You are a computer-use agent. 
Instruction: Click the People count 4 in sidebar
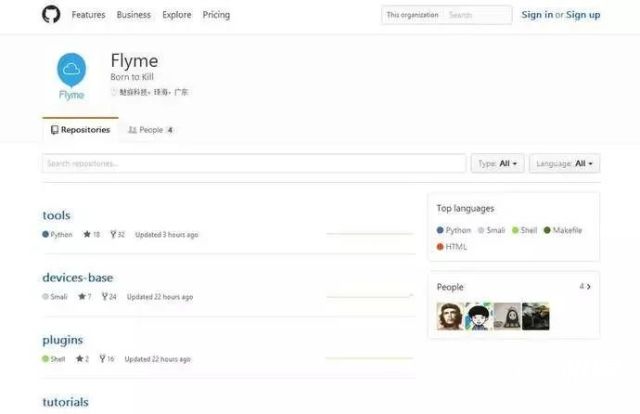(x=582, y=286)
